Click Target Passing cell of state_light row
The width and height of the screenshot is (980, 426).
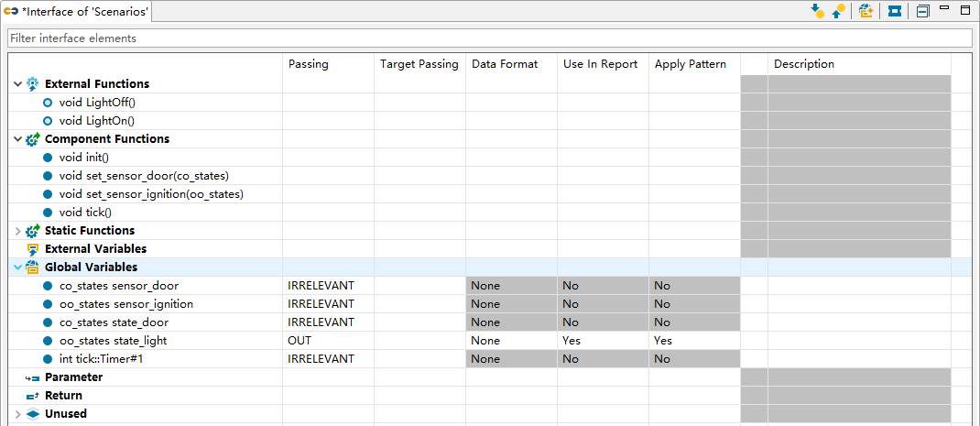tap(419, 341)
